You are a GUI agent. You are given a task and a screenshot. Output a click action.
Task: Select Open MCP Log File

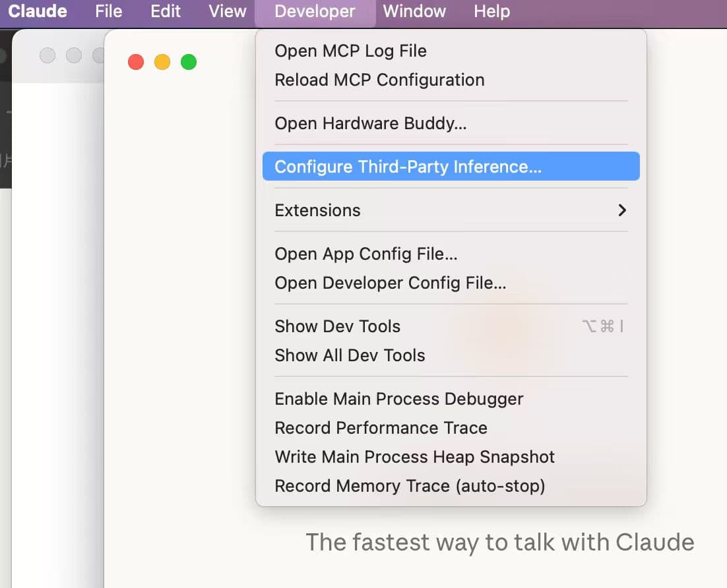pos(451,51)
